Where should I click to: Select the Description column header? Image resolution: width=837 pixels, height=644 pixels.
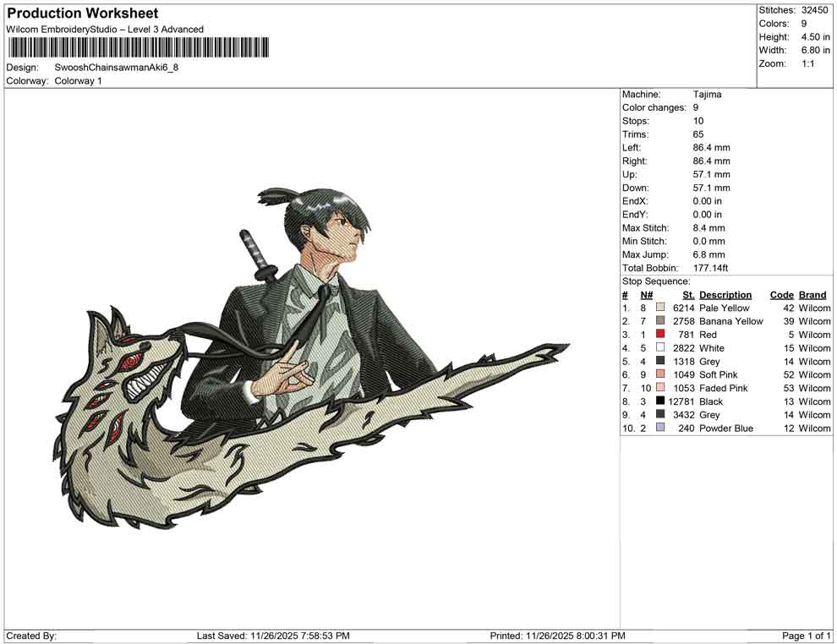point(727,294)
